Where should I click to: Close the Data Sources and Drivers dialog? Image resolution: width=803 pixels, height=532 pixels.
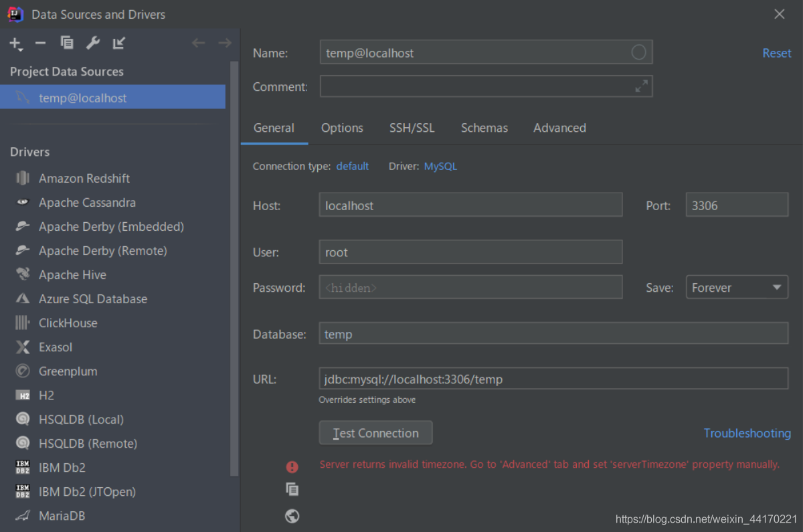(x=780, y=14)
